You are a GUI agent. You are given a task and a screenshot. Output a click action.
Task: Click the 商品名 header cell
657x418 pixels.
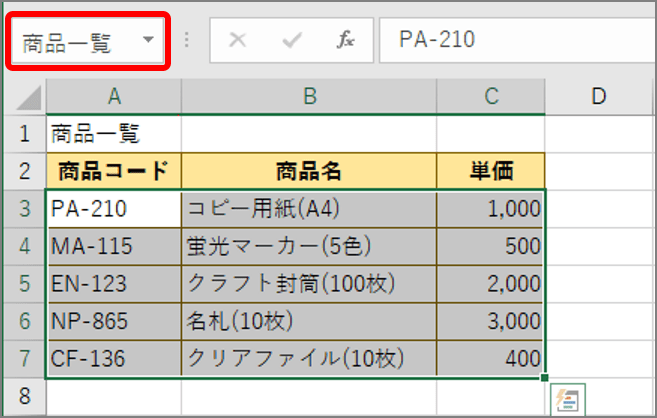pos(309,171)
